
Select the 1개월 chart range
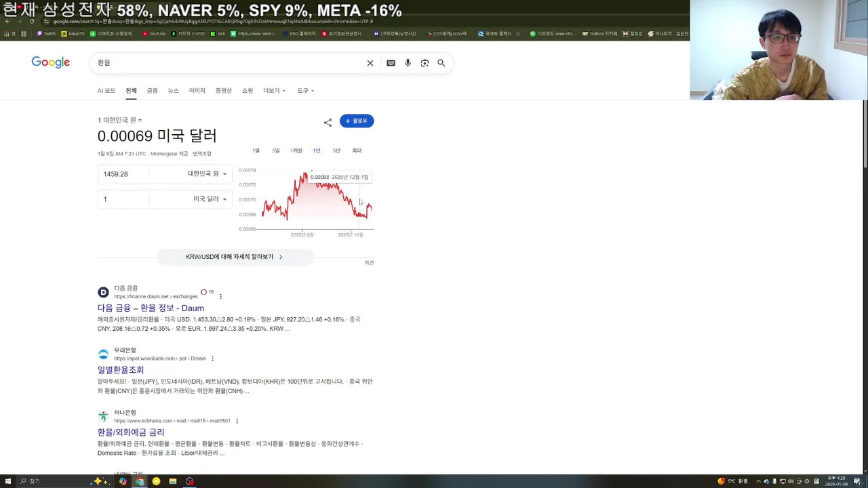(296, 150)
